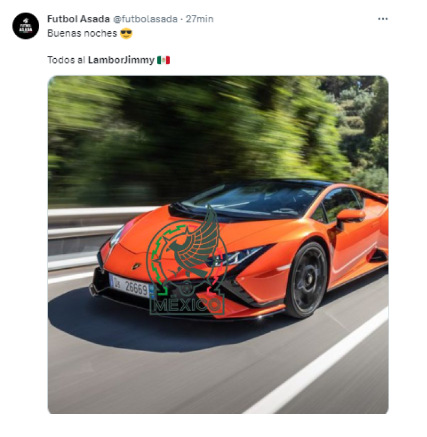Click the Todos al text in the tweet
The width and height of the screenshot is (427, 437).
tap(66, 60)
